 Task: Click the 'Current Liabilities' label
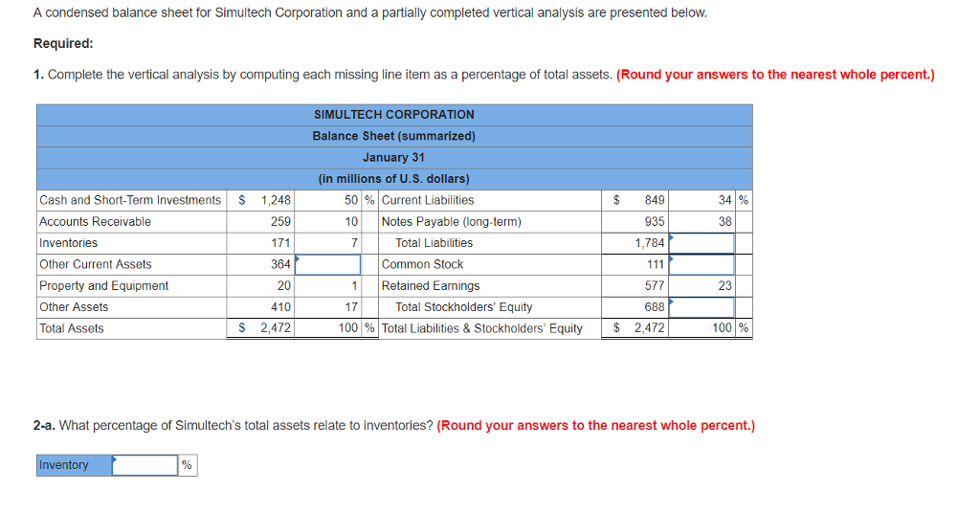pyautogui.click(x=428, y=200)
